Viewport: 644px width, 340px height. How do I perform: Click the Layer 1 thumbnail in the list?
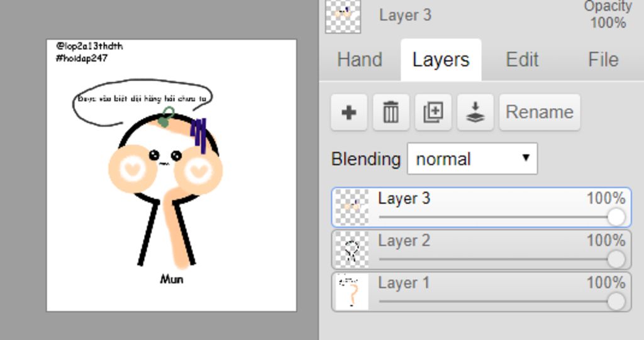(x=352, y=292)
